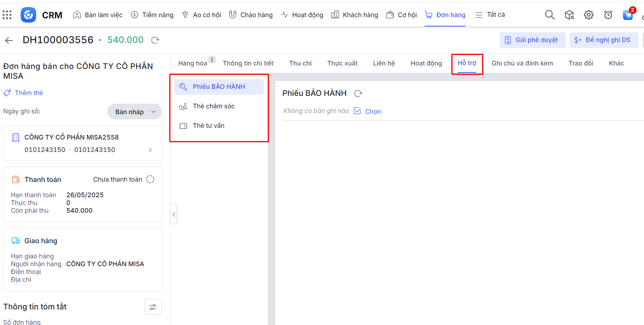The width and height of the screenshot is (644, 325).
Task: Refresh the order total amount
Action: click(x=155, y=40)
